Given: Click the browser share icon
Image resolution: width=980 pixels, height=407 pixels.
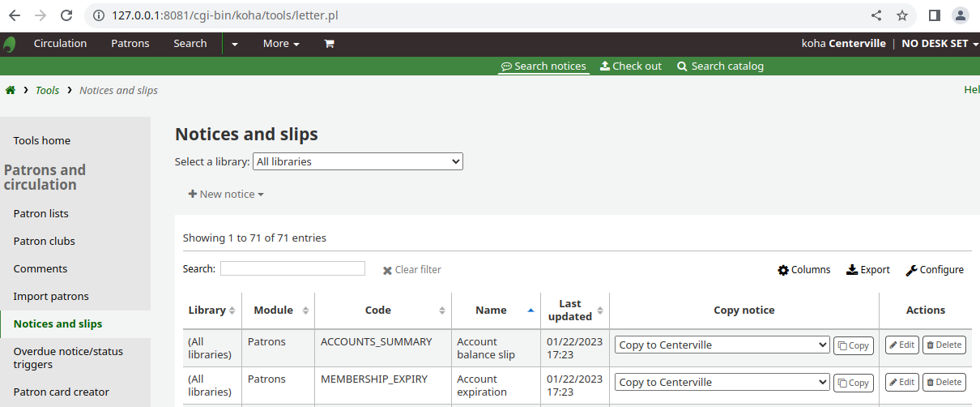Looking at the screenshot, I should click(x=876, y=15).
